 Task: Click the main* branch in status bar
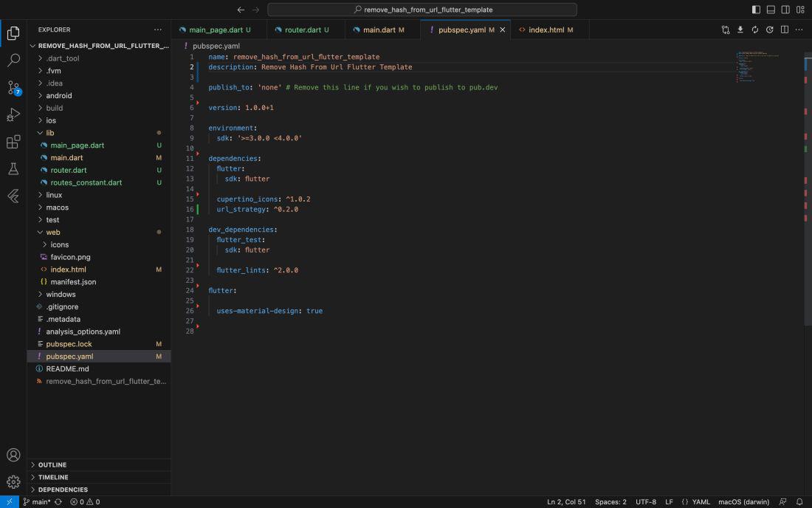tap(37, 502)
